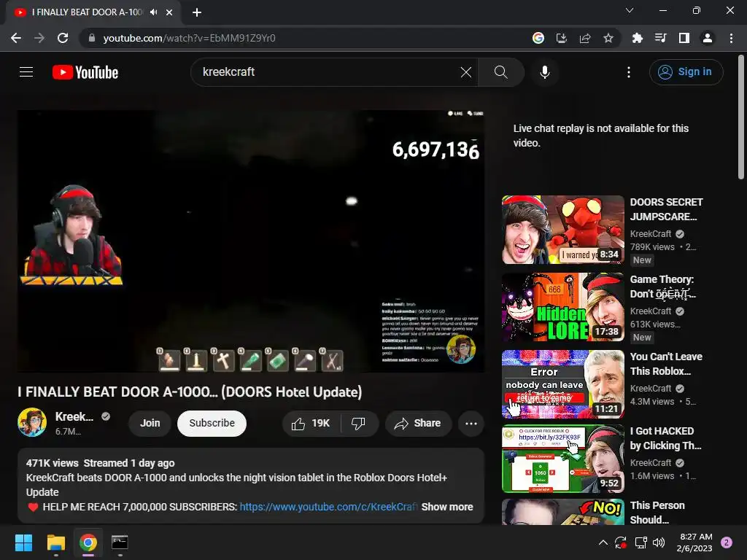The width and height of the screenshot is (747, 560).
Task: Open I Got HACKED by Clicking title
Action: pyautogui.click(x=665, y=438)
